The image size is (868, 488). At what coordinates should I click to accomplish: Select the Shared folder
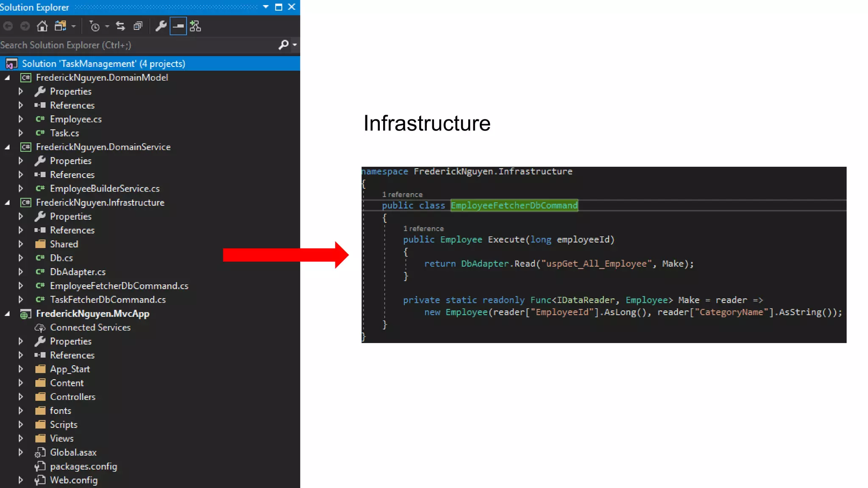(64, 244)
